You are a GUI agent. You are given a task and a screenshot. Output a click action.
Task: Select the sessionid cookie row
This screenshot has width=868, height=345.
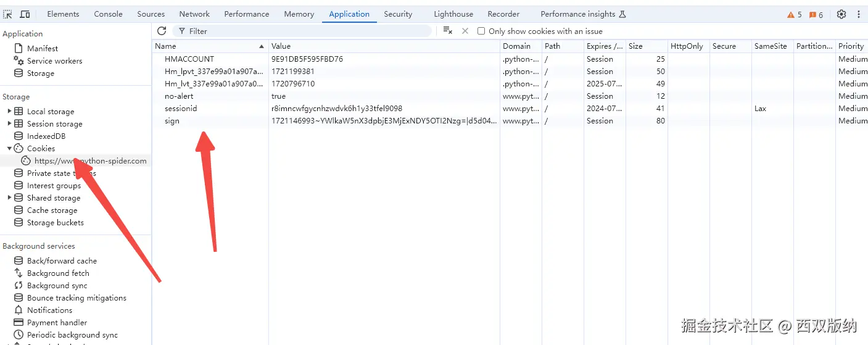tap(510, 109)
